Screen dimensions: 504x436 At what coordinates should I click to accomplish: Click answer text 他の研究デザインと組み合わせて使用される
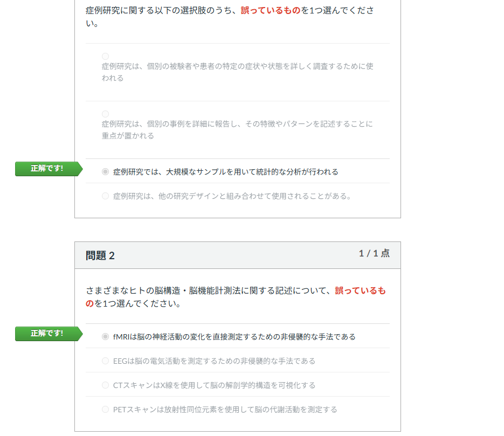(233, 196)
